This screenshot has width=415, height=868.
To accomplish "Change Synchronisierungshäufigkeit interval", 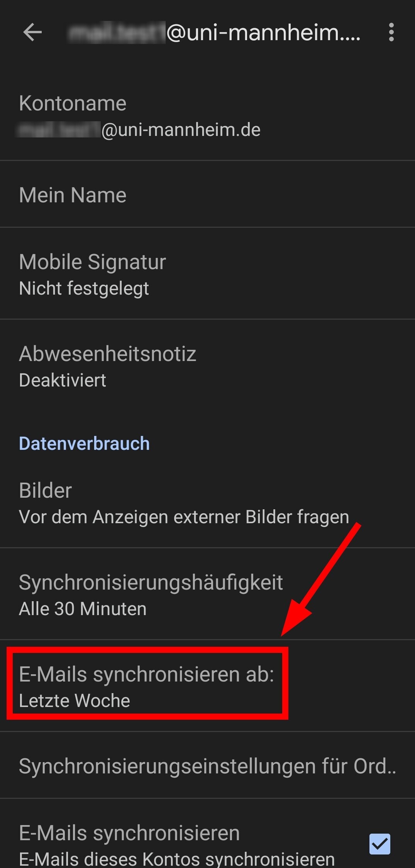I will click(x=207, y=594).
